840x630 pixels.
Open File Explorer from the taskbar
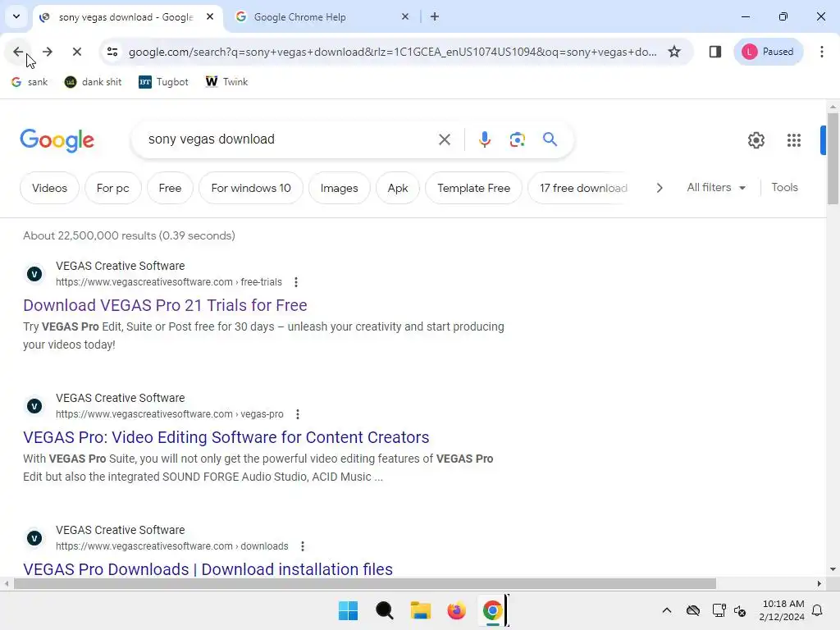pos(421,610)
